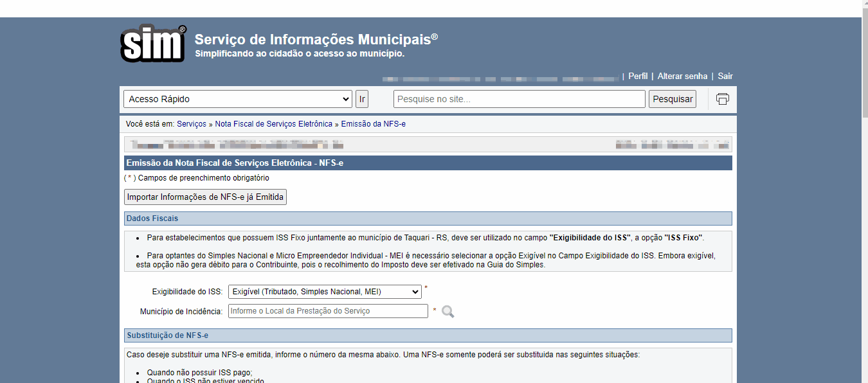Click the Emissão da NFS-e breadcrumb
Viewport: 868px width, 383px height.
373,124
